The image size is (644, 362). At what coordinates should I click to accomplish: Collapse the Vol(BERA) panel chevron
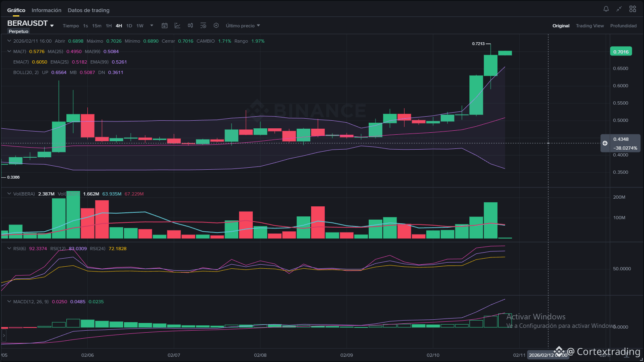pos(9,194)
